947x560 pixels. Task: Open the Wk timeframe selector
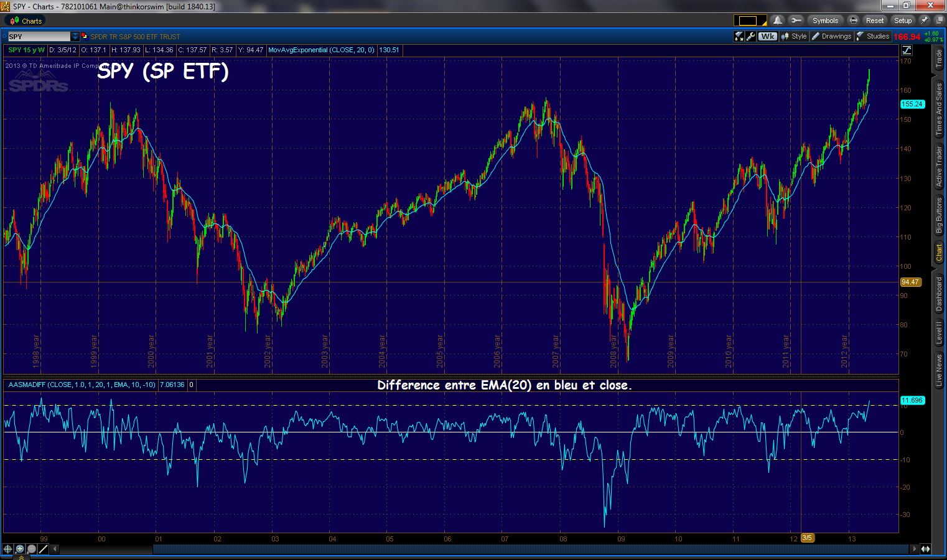768,37
